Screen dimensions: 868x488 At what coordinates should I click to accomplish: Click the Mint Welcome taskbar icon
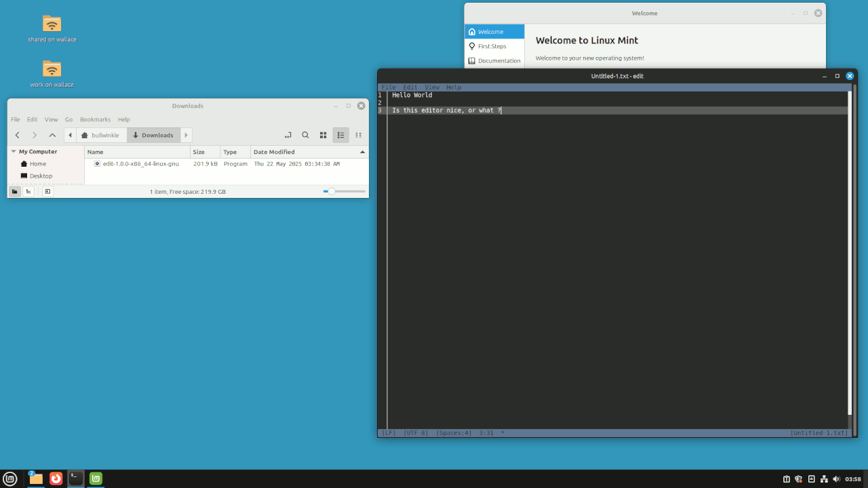96,479
